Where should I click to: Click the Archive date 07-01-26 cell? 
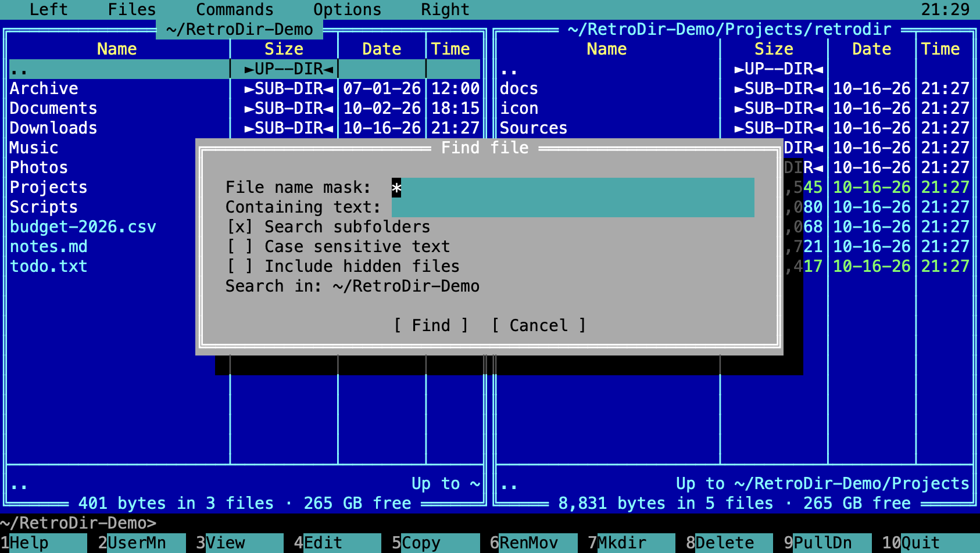(x=382, y=88)
